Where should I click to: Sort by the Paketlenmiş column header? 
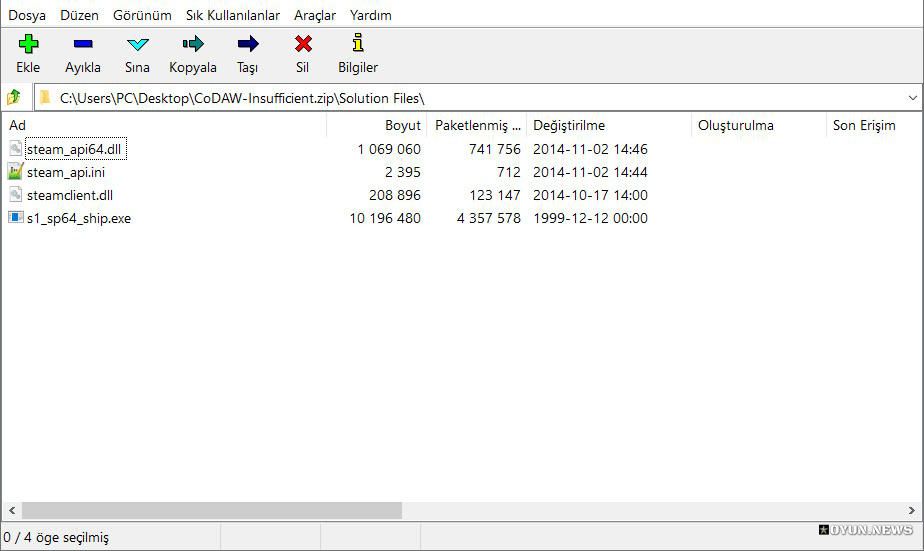coord(477,125)
